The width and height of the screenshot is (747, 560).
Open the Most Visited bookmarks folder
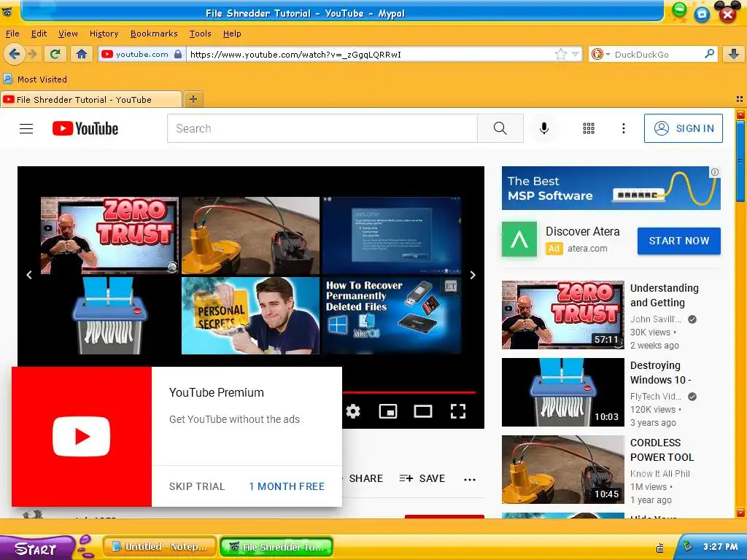[35, 79]
